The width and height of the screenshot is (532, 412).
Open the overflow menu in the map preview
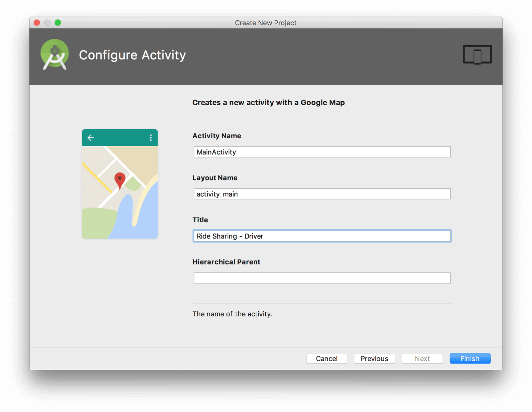click(x=151, y=138)
